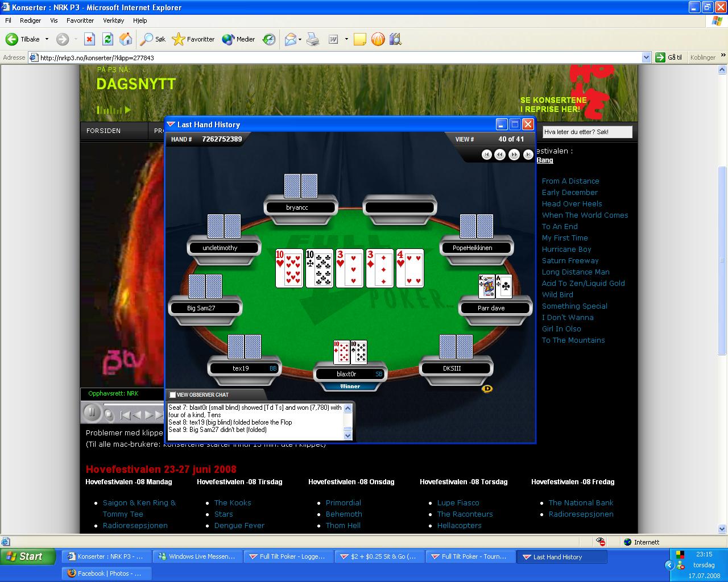This screenshot has height=582, width=728.
Task: Show previous hand in Hand History
Action: click(500, 154)
